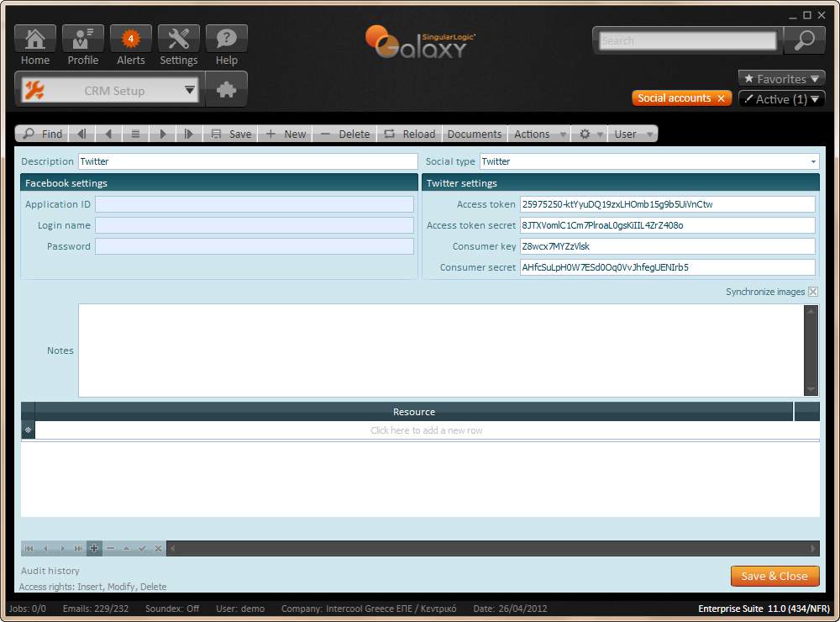Go to next row in grid navigator
The width and height of the screenshot is (840, 622).
point(62,548)
